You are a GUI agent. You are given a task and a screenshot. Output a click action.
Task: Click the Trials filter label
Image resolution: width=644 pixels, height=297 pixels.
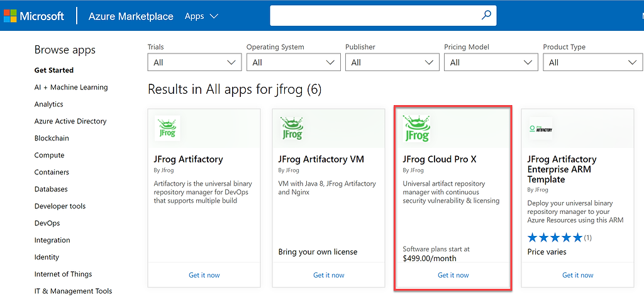pyautogui.click(x=156, y=47)
